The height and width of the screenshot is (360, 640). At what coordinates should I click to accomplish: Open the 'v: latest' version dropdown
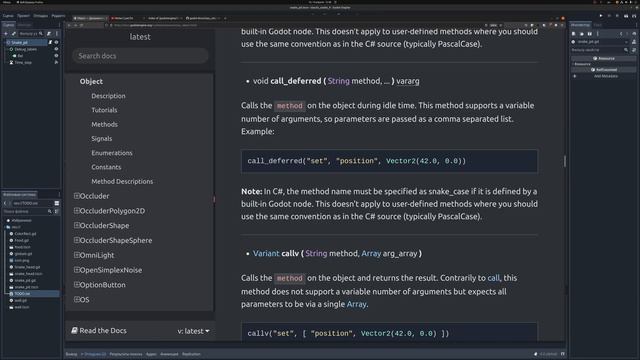[193, 331]
